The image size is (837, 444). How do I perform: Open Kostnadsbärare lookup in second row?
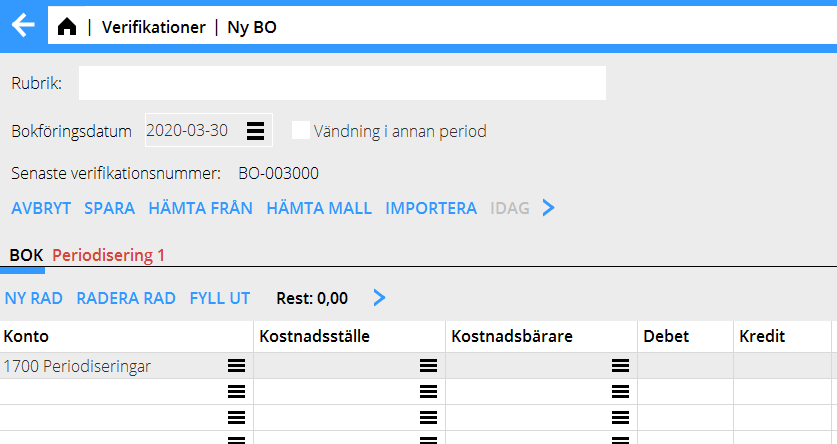620,392
